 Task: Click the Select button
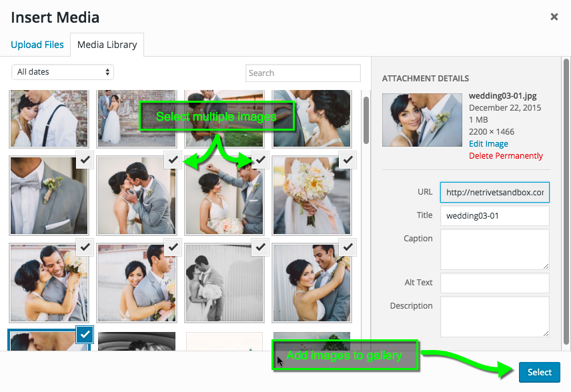540,372
